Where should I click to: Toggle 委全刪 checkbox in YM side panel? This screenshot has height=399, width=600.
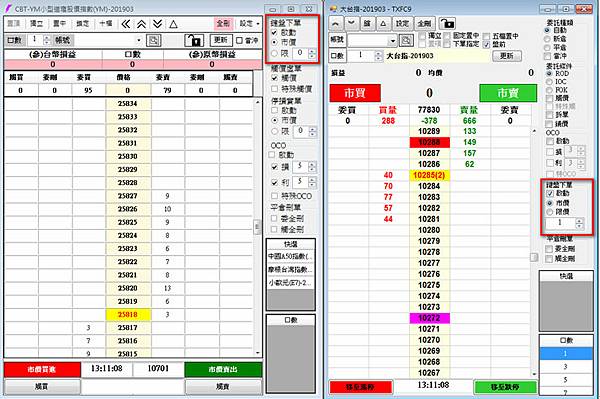[274, 218]
